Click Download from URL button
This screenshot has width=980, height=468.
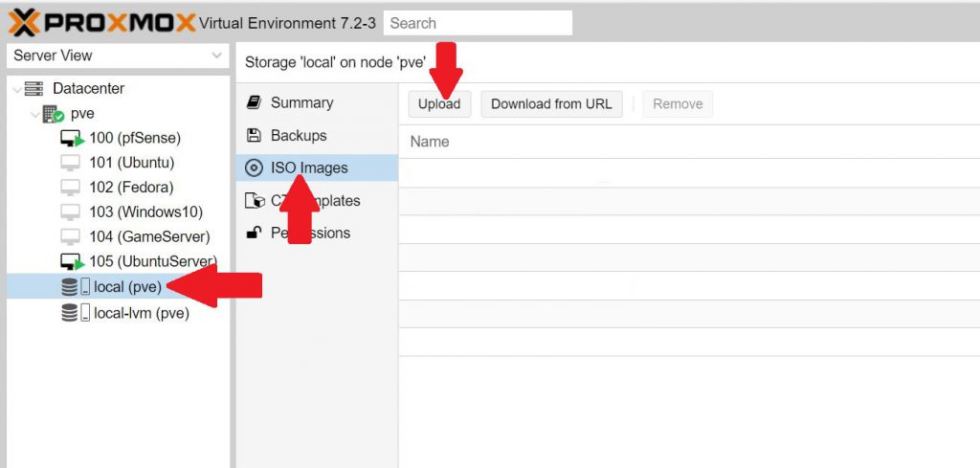click(x=551, y=103)
